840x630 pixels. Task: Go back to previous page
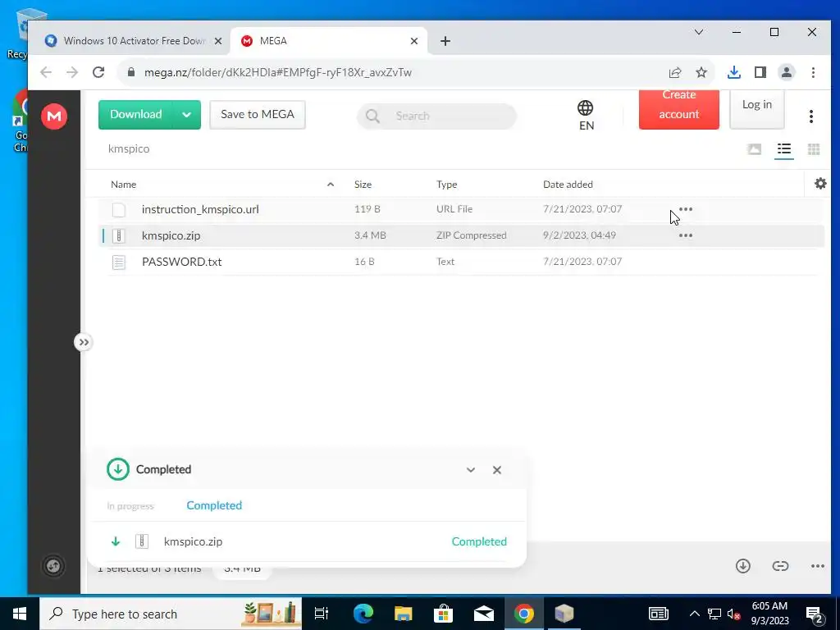tap(46, 72)
